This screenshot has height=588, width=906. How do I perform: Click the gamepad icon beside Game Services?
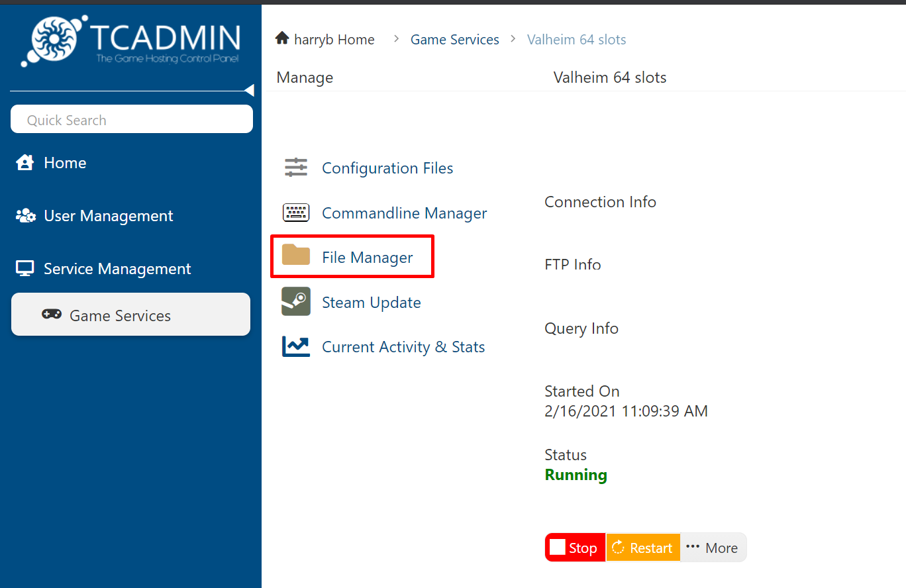[x=52, y=315]
